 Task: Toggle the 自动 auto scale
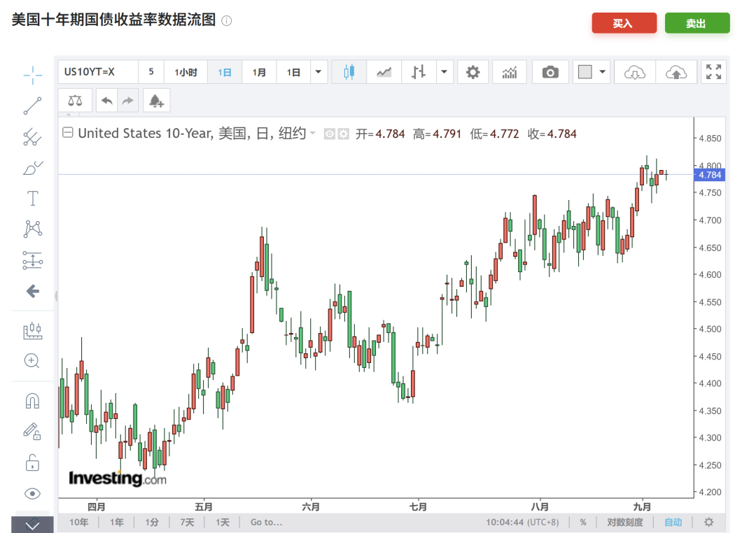673,523
